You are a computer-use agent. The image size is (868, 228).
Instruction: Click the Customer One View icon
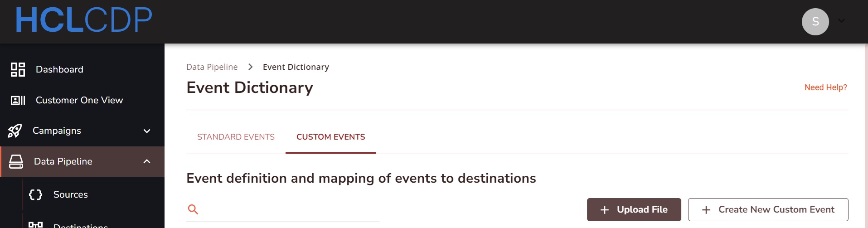pos(18,100)
